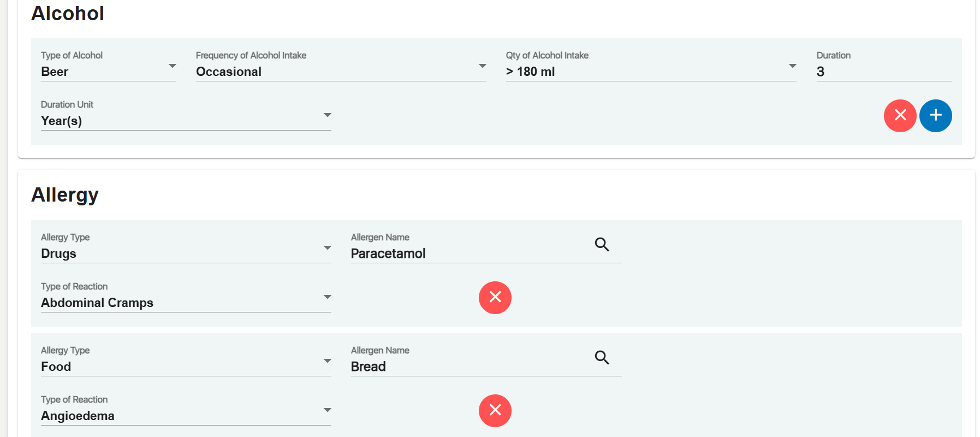Open Allergy Type dropdown showing Drugs
The image size is (980, 437).
click(327, 248)
